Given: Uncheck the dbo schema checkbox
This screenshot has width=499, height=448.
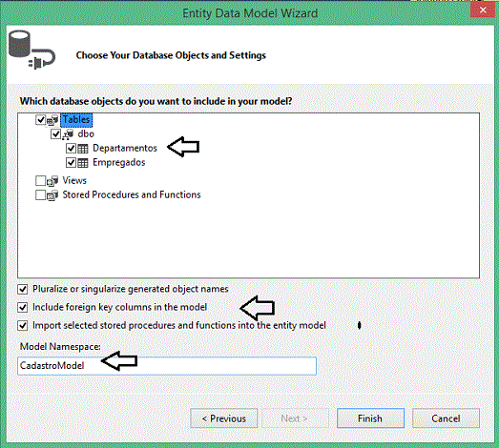Looking at the screenshot, I should (x=55, y=134).
